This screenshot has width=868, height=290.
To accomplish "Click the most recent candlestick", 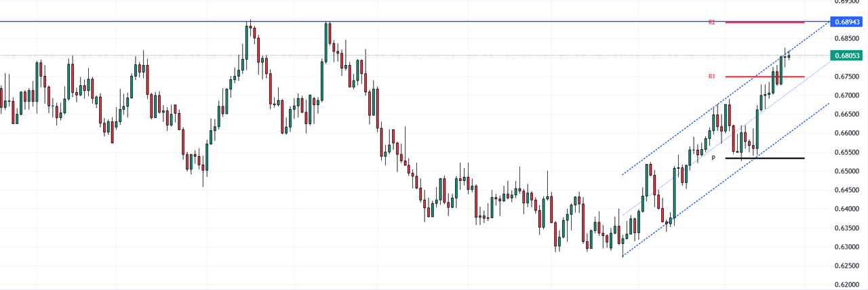I will click(789, 56).
